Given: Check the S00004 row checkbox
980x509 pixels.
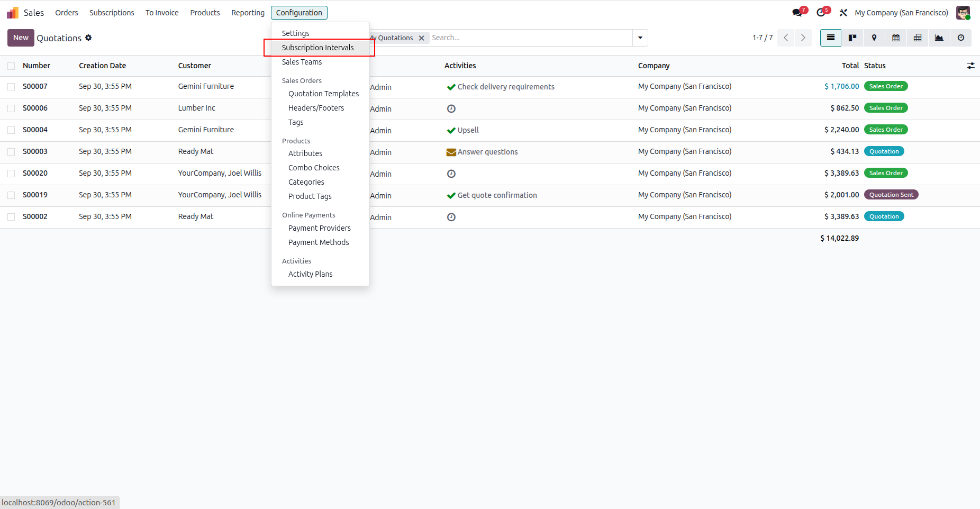Looking at the screenshot, I should [x=11, y=130].
